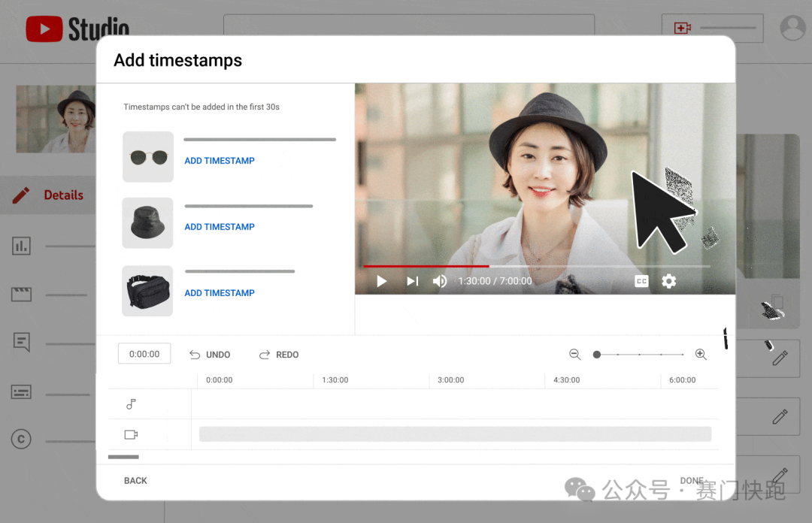Screen dimensions: 812x523
Task: Open Subtitles icon in Studio sidebar
Action: (x=21, y=392)
